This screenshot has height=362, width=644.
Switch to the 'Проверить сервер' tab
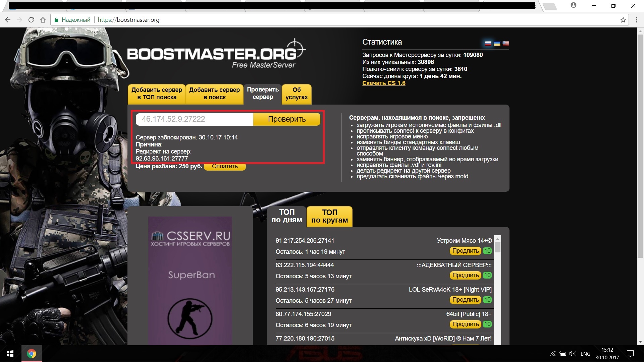coord(263,94)
